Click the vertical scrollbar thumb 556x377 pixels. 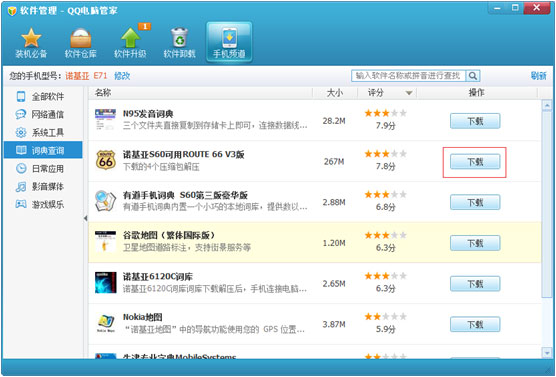click(546, 205)
